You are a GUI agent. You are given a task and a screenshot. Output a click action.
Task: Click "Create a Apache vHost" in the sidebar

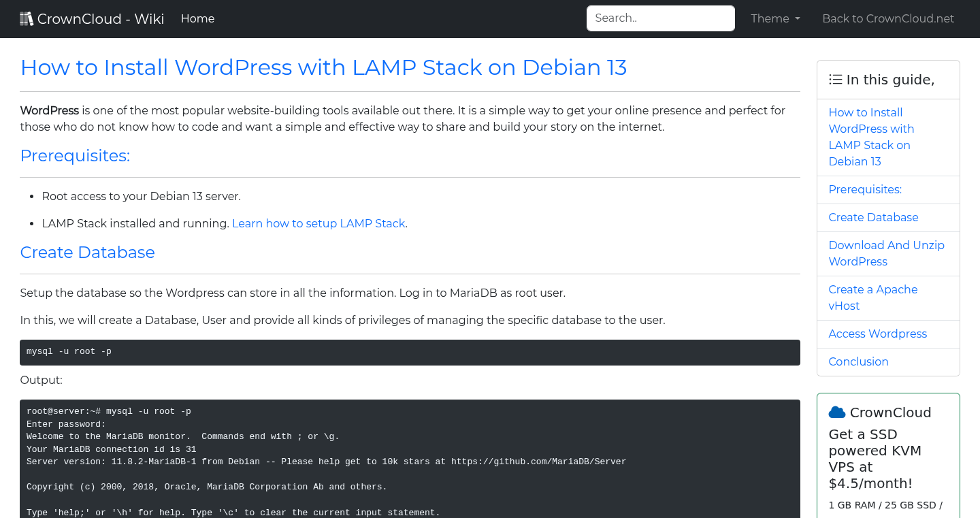pos(872,297)
